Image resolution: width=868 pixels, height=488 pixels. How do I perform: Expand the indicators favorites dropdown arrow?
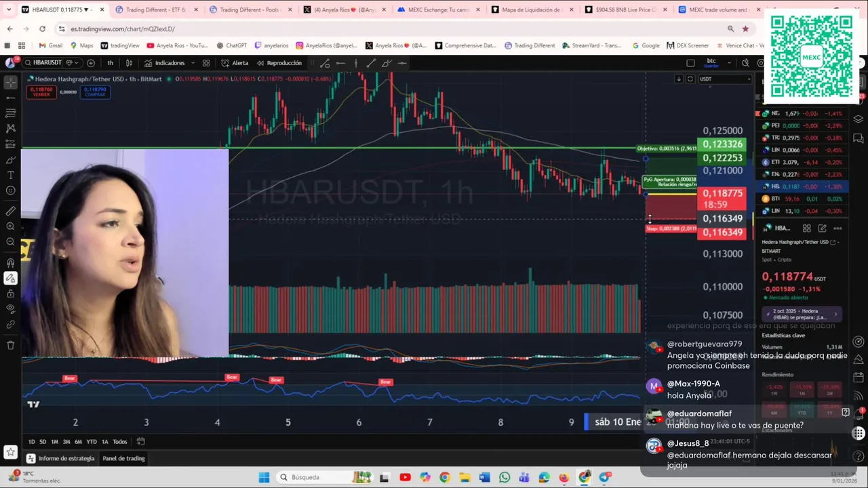193,63
